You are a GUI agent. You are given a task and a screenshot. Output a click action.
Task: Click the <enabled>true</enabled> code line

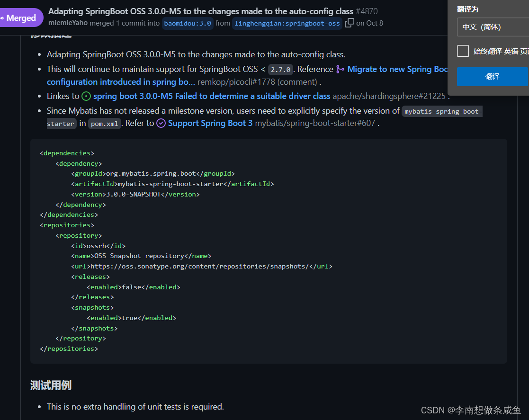tap(132, 318)
